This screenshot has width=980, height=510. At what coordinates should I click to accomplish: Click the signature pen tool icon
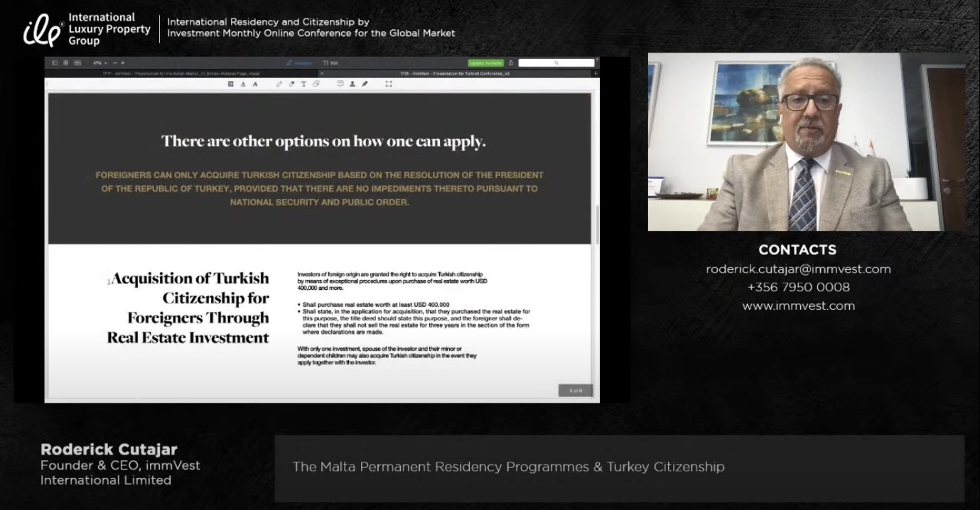(365, 84)
